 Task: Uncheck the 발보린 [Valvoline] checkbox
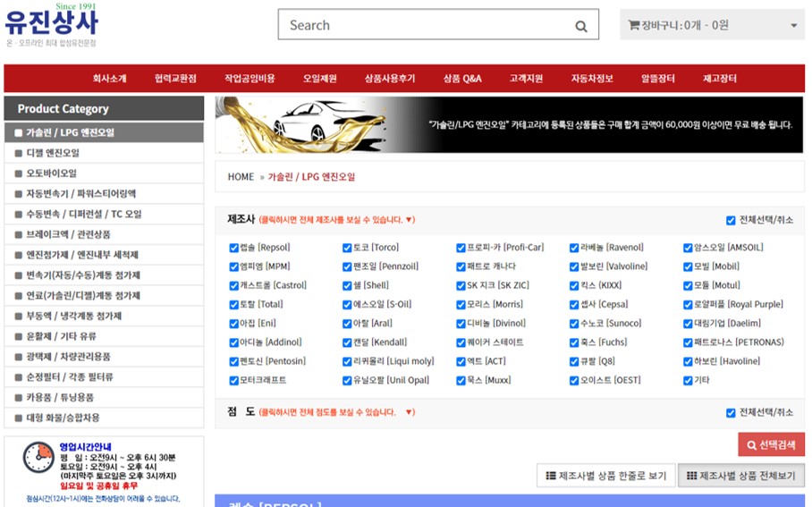point(574,266)
